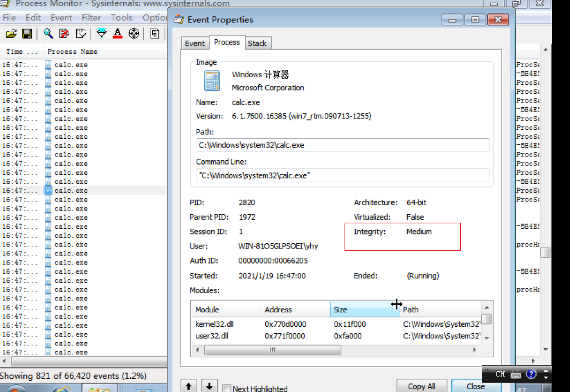The image size is (570, 392).
Task: Open the Tools menu
Action: (x=121, y=18)
